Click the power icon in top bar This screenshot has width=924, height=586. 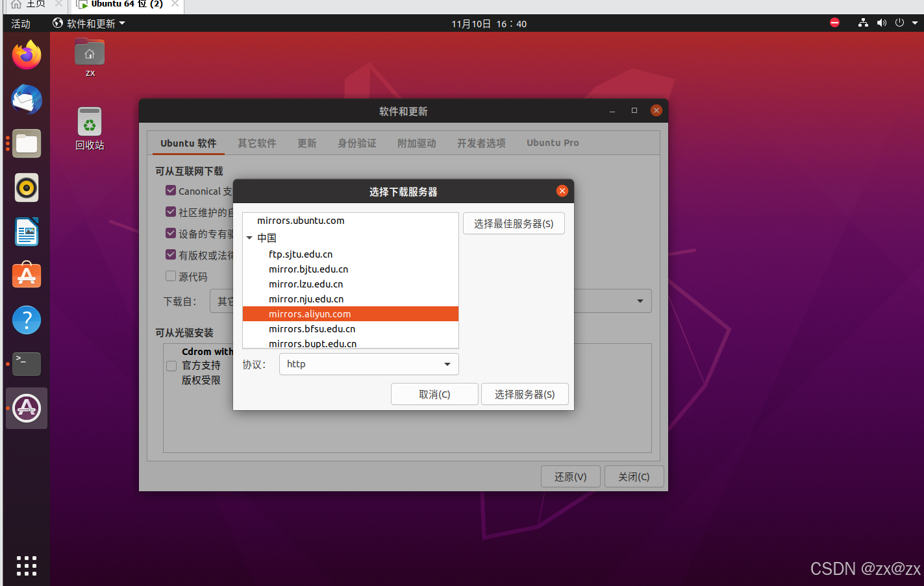[899, 23]
